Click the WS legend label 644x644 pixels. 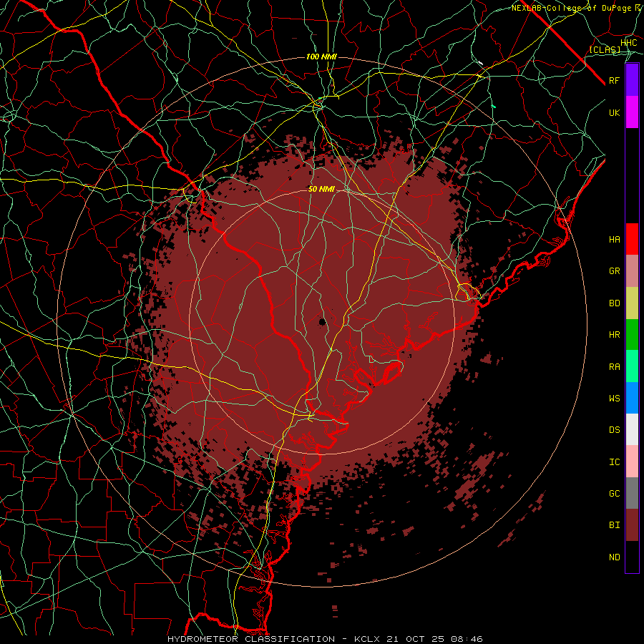coord(615,398)
